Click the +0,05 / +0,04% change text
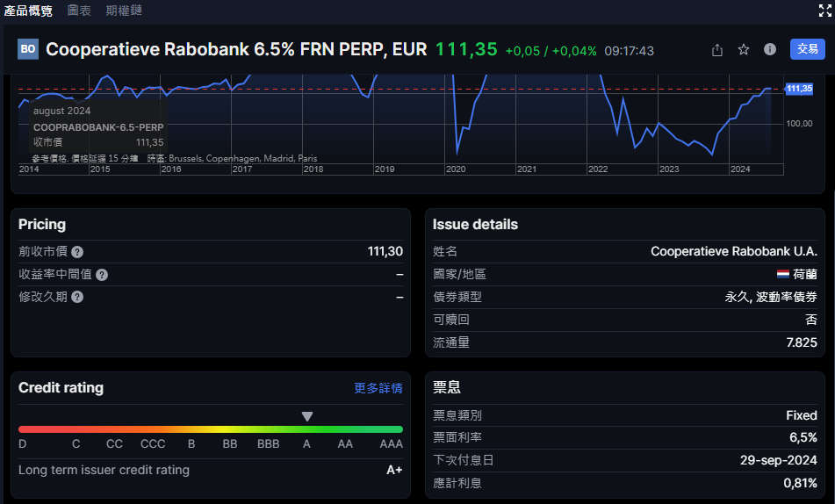The height and width of the screenshot is (504, 835). 551,51
